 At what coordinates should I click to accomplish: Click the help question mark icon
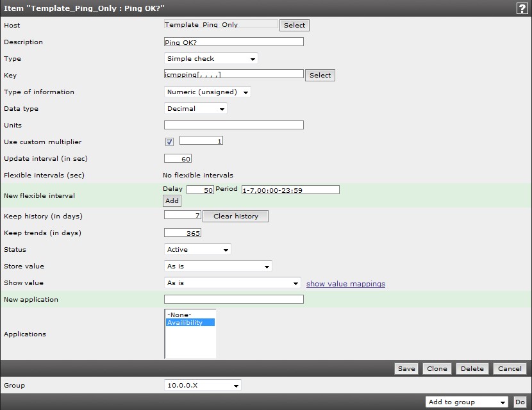point(522,8)
